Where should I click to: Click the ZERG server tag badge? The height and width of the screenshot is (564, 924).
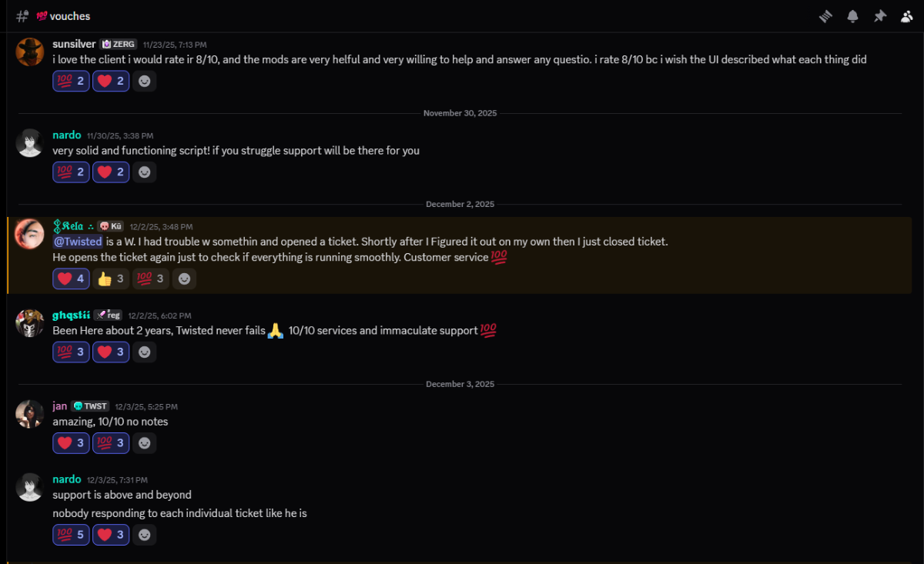click(119, 45)
